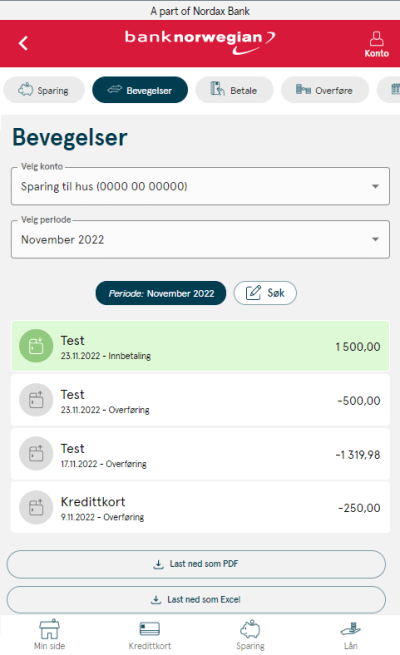Expand the Velg periode dropdown
This screenshot has width=400, height=655.
(200, 240)
